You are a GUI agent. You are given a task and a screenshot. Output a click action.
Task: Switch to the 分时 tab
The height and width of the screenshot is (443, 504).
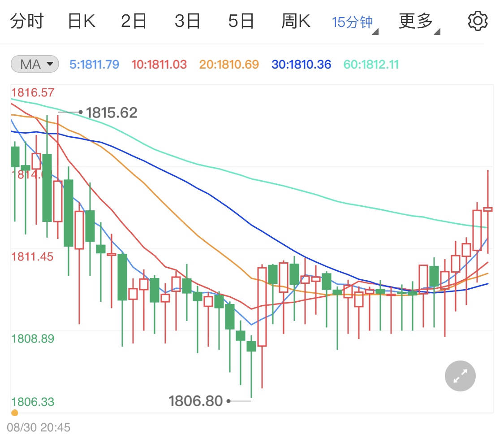click(x=27, y=21)
